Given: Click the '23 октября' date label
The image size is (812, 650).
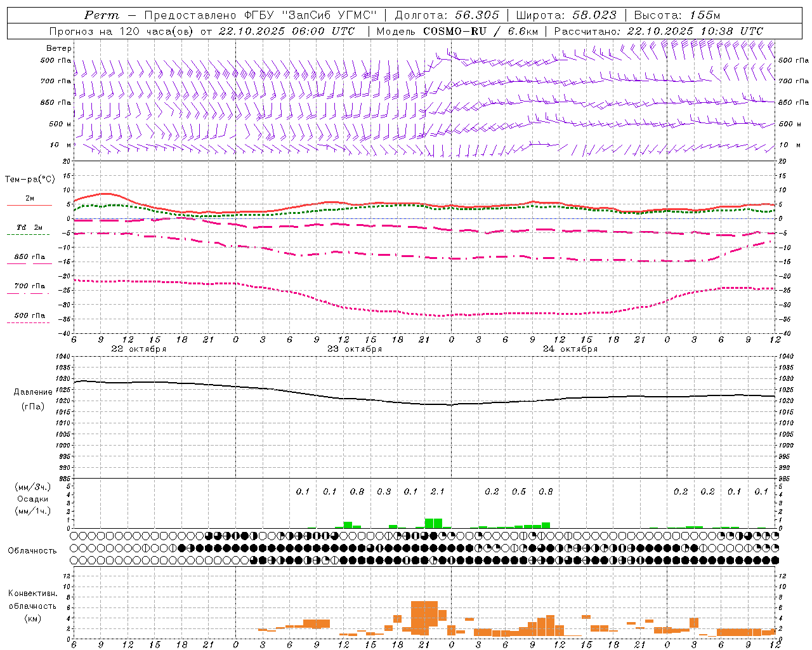Looking at the screenshot, I should click(x=355, y=349).
